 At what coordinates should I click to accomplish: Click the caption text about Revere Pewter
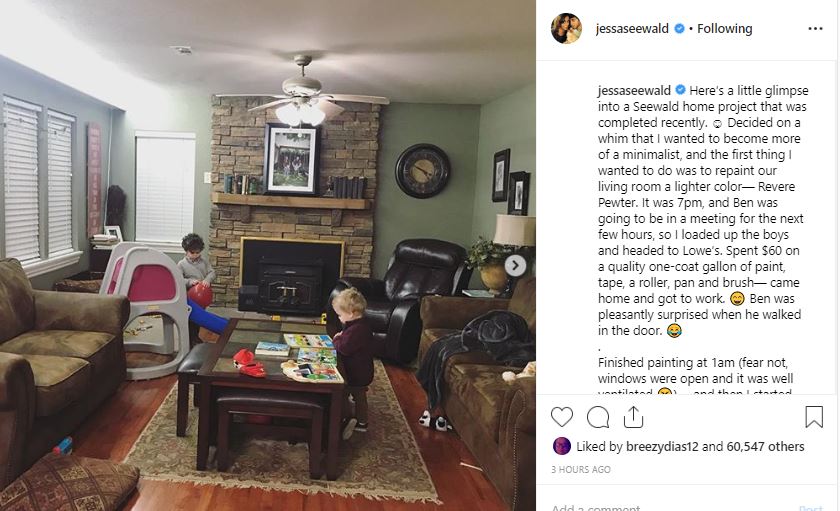[696, 187]
